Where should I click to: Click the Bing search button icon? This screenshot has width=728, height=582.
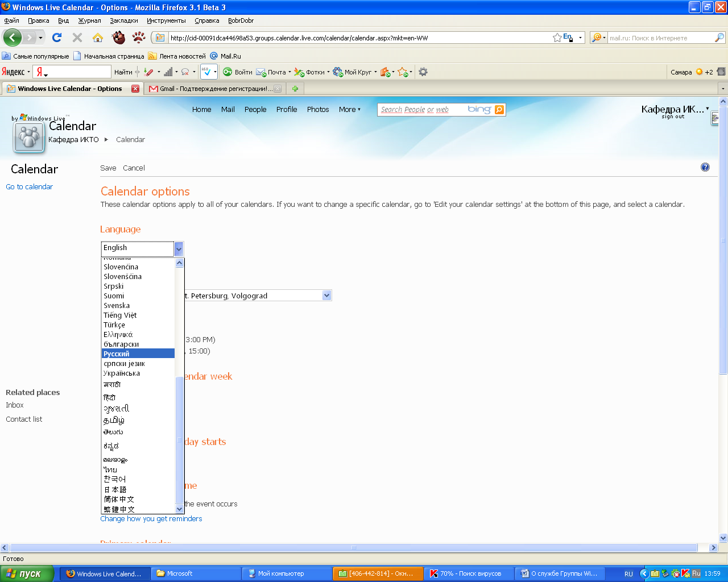pyautogui.click(x=499, y=110)
